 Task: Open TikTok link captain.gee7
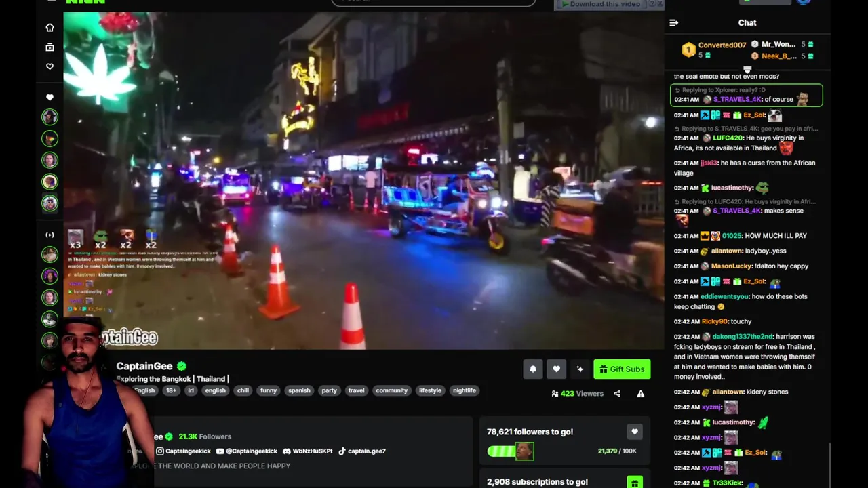pos(361,451)
